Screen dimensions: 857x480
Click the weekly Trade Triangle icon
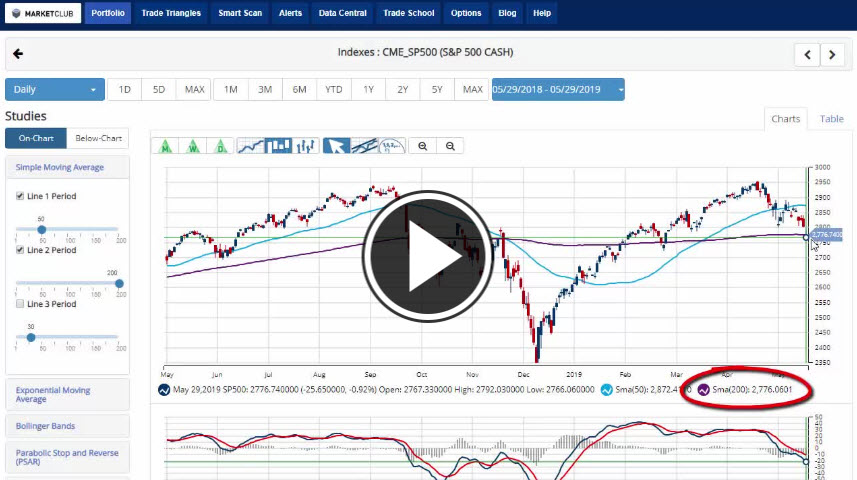[193, 146]
